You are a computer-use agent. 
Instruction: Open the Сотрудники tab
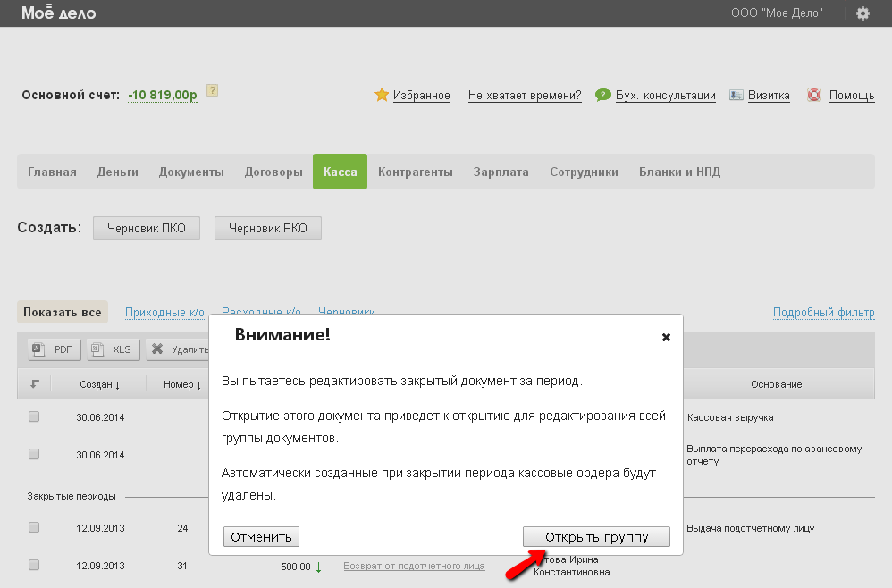[x=584, y=172]
